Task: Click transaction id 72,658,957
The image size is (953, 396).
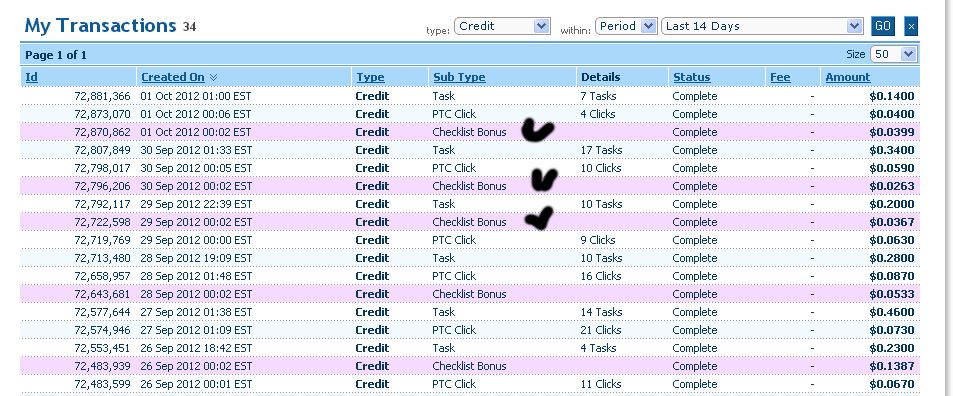Action: [102, 276]
